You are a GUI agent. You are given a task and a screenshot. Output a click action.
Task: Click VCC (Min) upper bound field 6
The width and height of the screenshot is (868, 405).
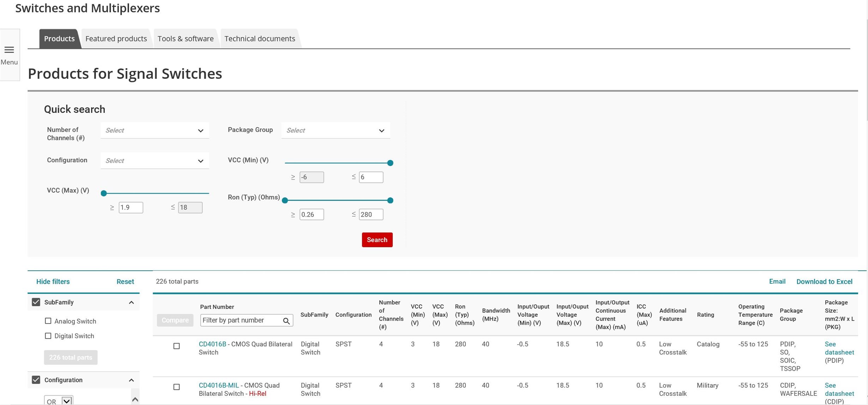tap(371, 177)
